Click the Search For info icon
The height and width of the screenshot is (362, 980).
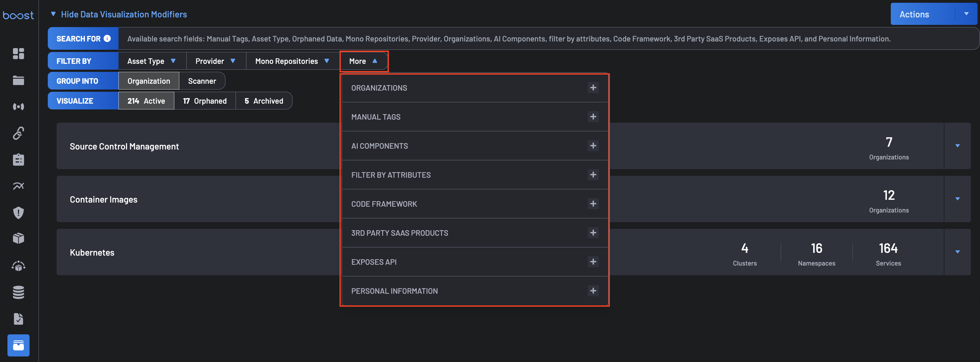tap(107, 38)
